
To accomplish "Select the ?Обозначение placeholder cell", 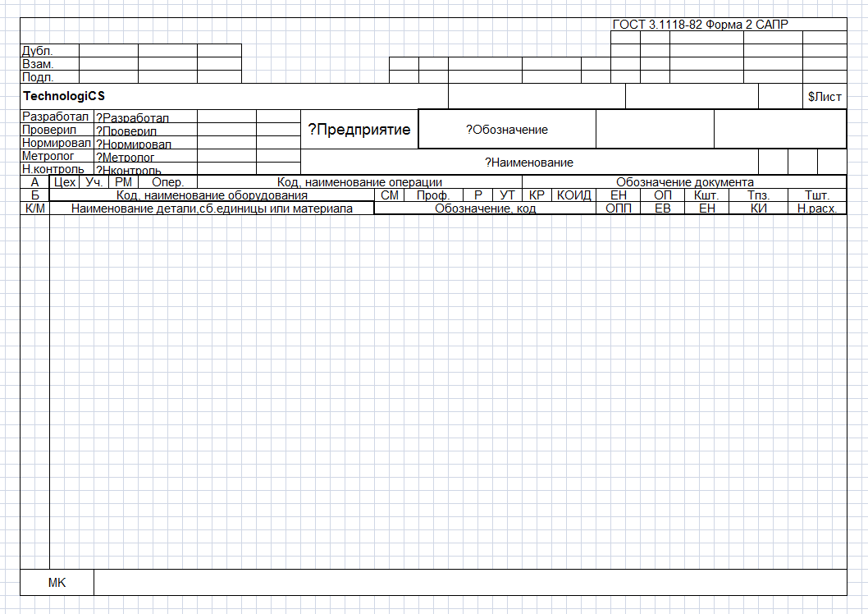I will pyautogui.click(x=507, y=130).
